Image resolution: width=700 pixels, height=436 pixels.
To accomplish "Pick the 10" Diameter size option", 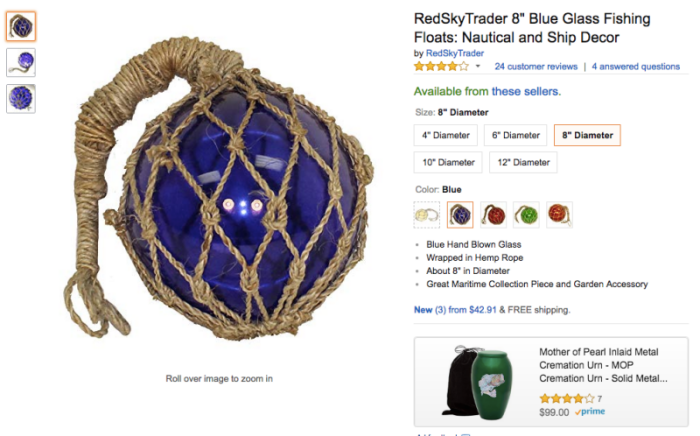I will pos(448,162).
